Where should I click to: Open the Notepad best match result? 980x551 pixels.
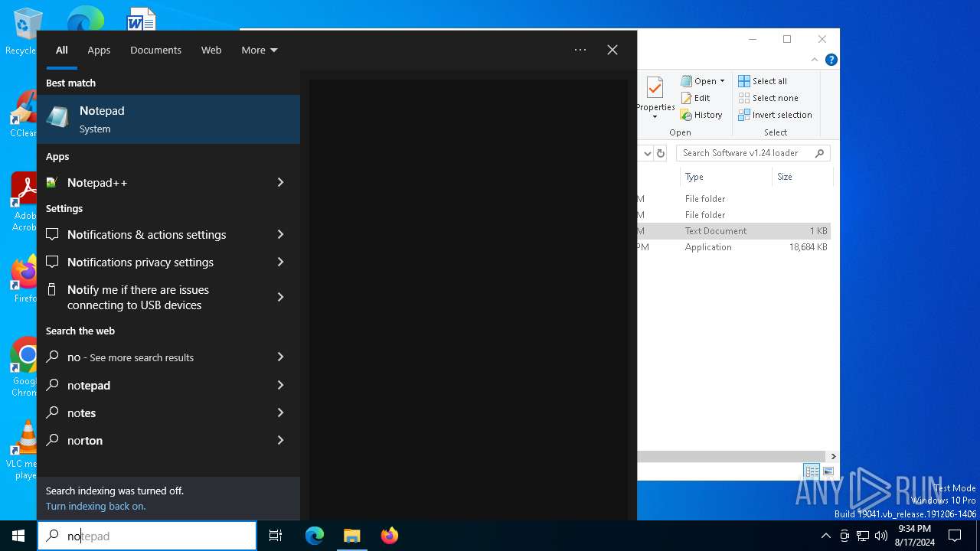(168, 119)
